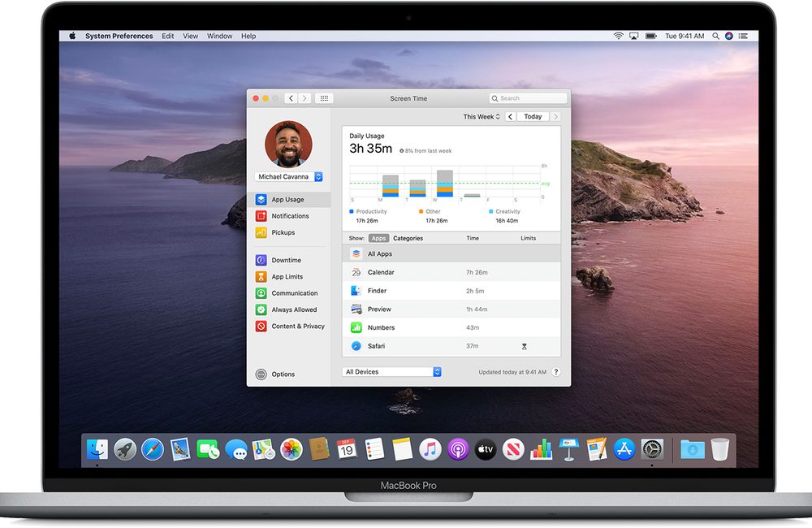The width and height of the screenshot is (812, 528).
Task: Launch Safari from the Dock
Action: pyautogui.click(x=153, y=449)
